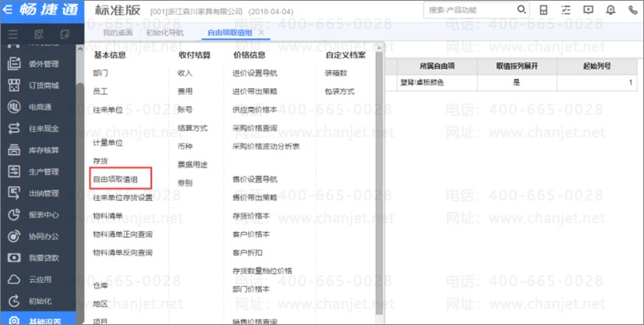Viewport: 644px width, 325px height.
Task: Open 仓库 entry
Action: tap(100, 285)
